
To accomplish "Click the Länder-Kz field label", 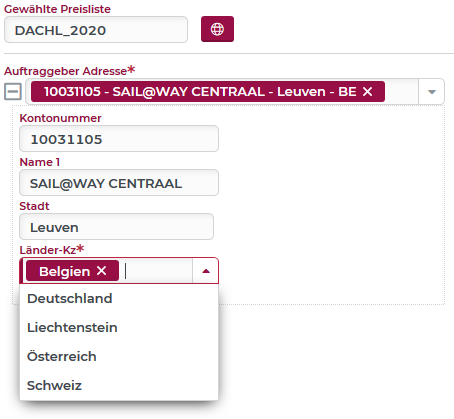I will point(48,250).
